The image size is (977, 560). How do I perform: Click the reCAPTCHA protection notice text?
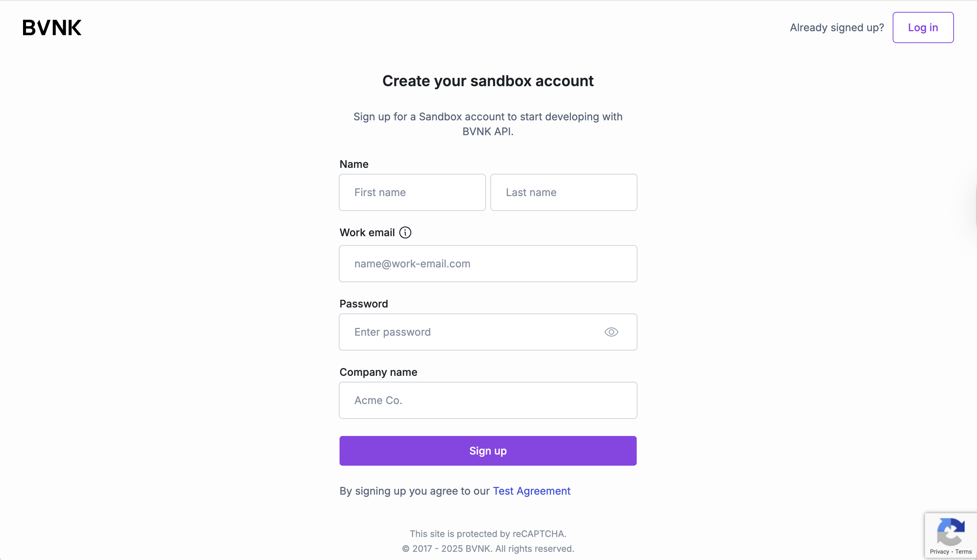coord(488,534)
